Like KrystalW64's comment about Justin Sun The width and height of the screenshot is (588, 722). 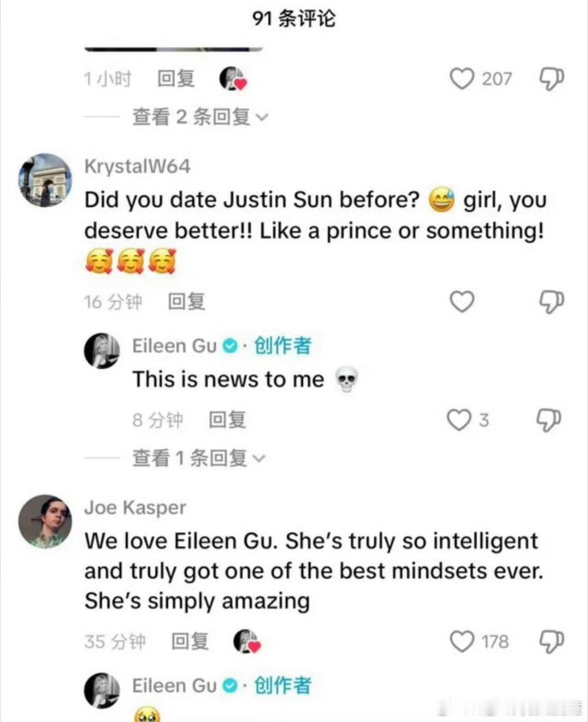pyautogui.click(x=462, y=301)
